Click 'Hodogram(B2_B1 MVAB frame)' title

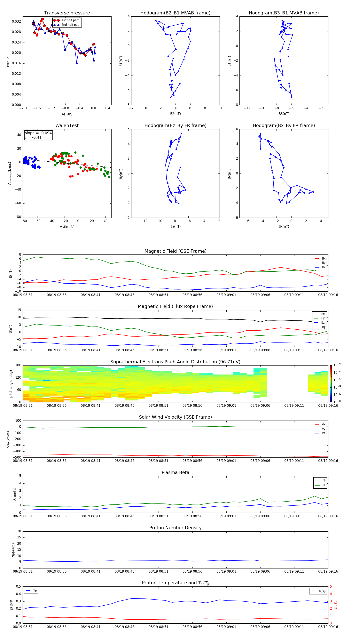coord(175,13)
